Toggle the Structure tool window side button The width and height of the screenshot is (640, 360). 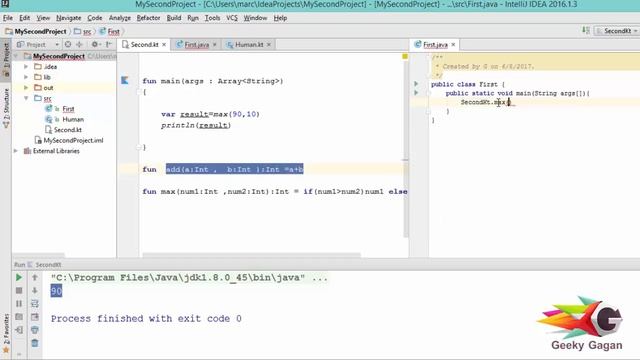(x=6, y=108)
